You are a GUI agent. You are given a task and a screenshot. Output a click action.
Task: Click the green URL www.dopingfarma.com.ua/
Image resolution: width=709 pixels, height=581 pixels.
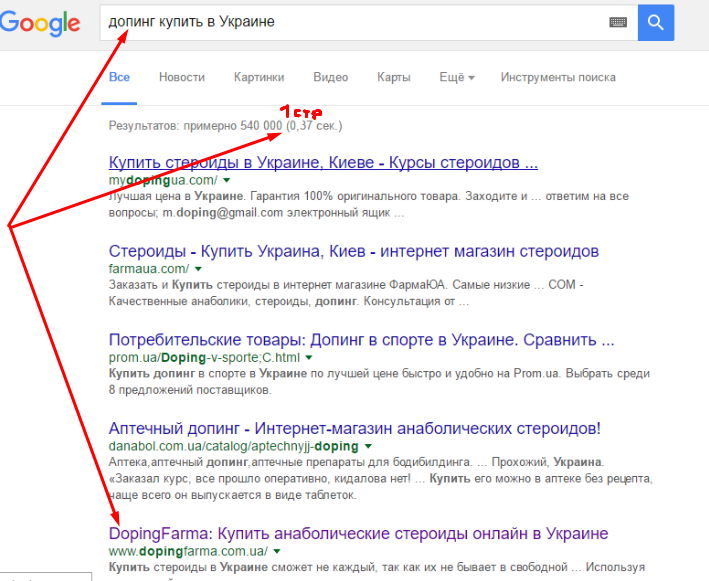click(x=188, y=552)
